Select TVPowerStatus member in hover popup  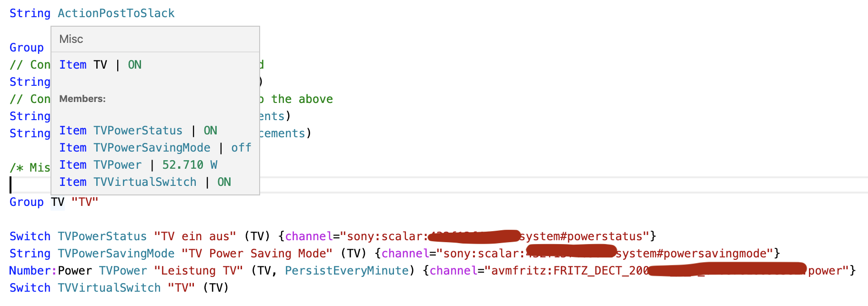click(x=138, y=131)
